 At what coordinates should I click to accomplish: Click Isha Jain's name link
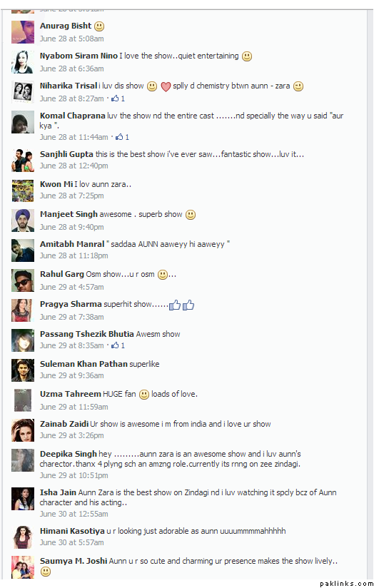tap(58, 493)
